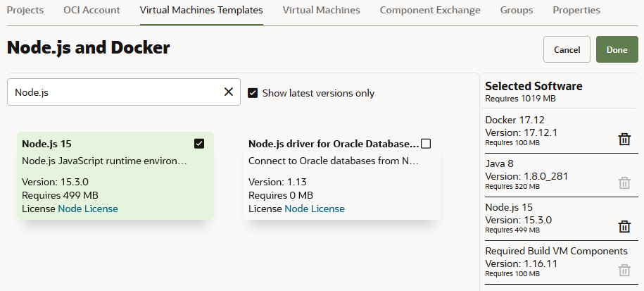This screenshot has height=291, width=644.
Task: Uncheck the Node.js 15 checkbox
Action: (x=199, y=144)
